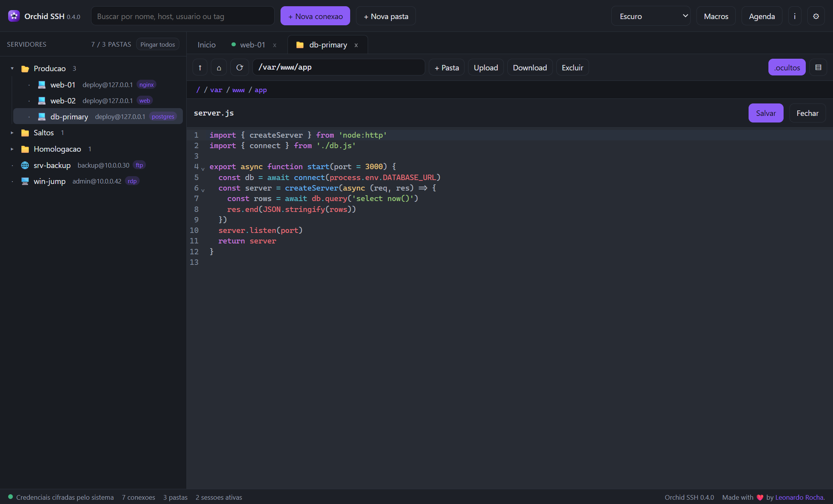Close the web-01 tab
This screenshot has height=504, width=833.
pos(275,45)
